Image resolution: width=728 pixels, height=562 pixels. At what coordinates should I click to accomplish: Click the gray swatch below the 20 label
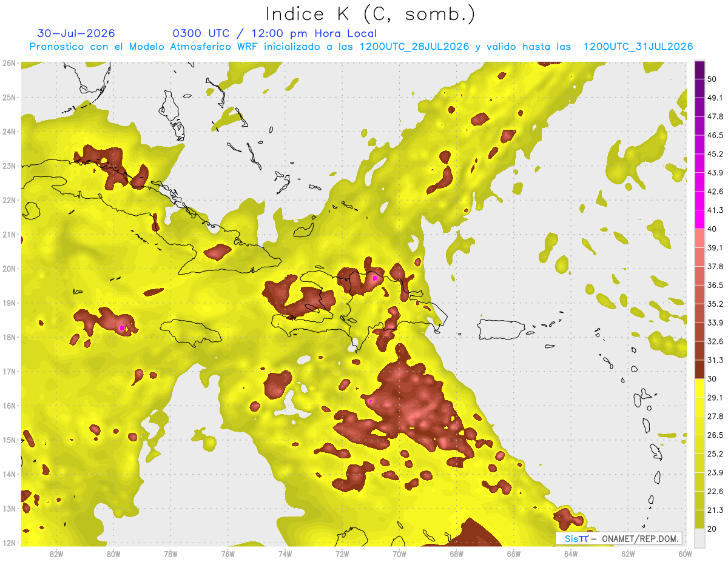pos(699,537)
